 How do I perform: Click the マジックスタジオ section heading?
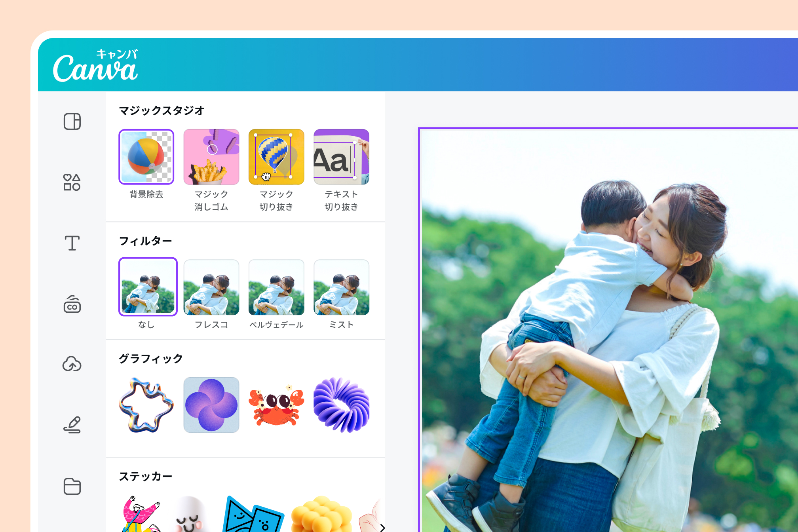161,110
